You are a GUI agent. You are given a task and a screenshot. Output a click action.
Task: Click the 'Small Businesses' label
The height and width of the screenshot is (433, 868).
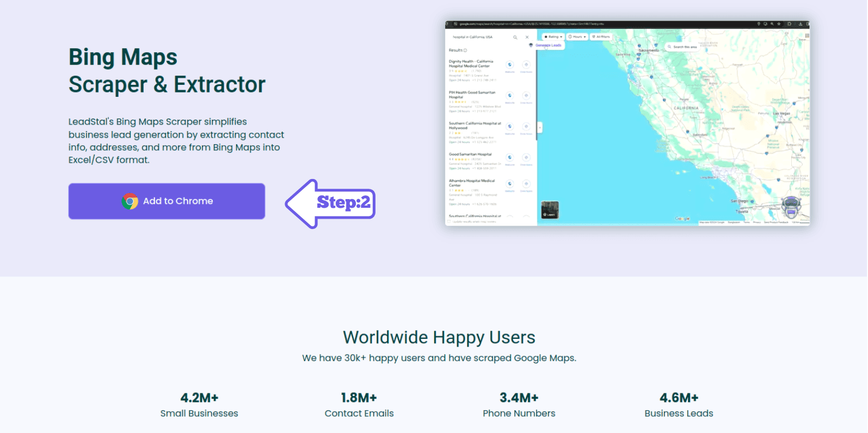click(199, 413)
